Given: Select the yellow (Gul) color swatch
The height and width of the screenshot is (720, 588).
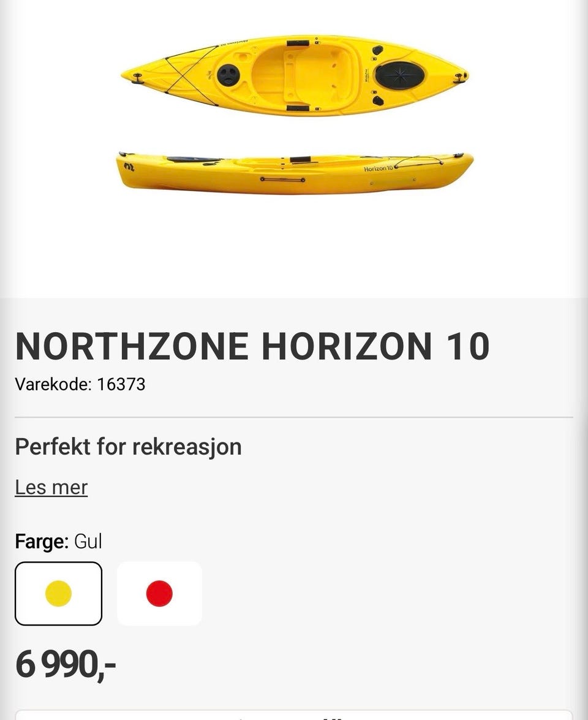Looking at the screenshot, I should 58,593.
